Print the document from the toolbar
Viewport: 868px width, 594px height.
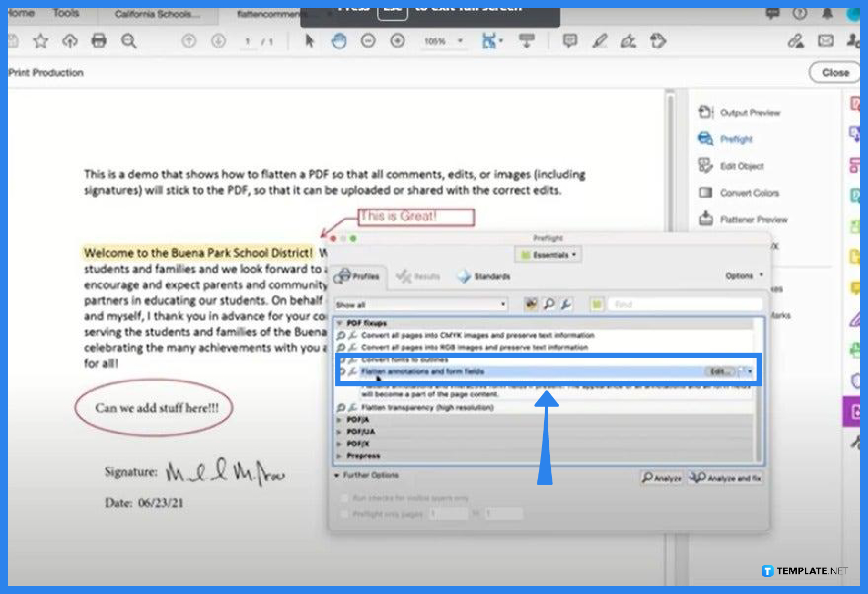point(98,40)
